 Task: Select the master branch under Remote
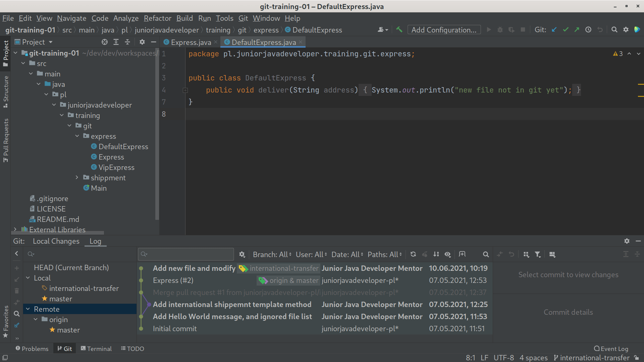click(x=68, y=330)
